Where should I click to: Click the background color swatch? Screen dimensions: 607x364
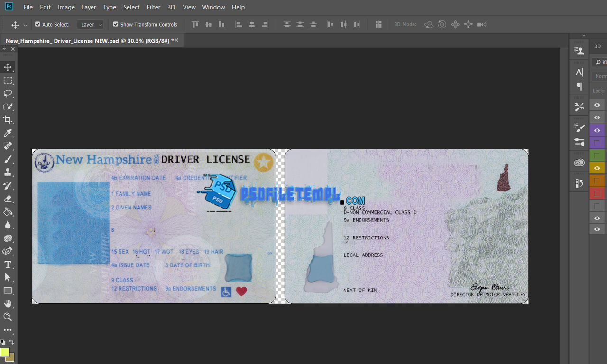pos(9,357)
